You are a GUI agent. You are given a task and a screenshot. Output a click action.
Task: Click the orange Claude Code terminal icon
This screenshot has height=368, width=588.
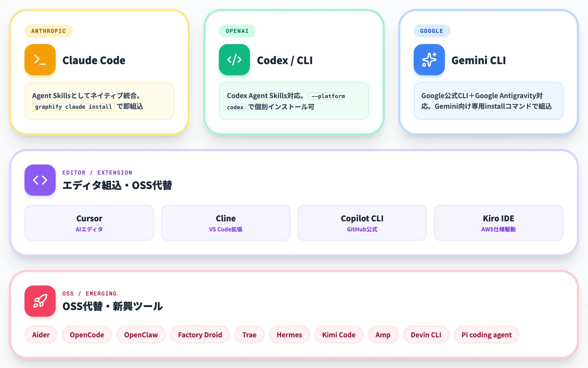[40, 60]
